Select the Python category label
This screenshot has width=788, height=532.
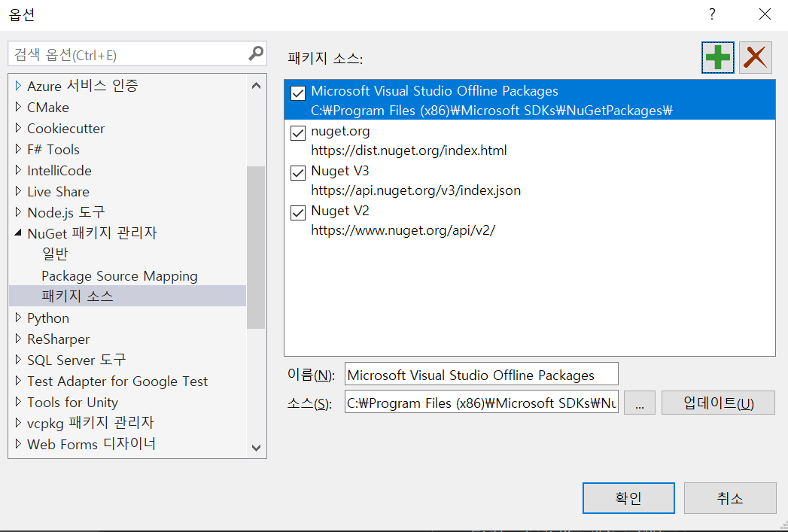[x=47, y=318]
